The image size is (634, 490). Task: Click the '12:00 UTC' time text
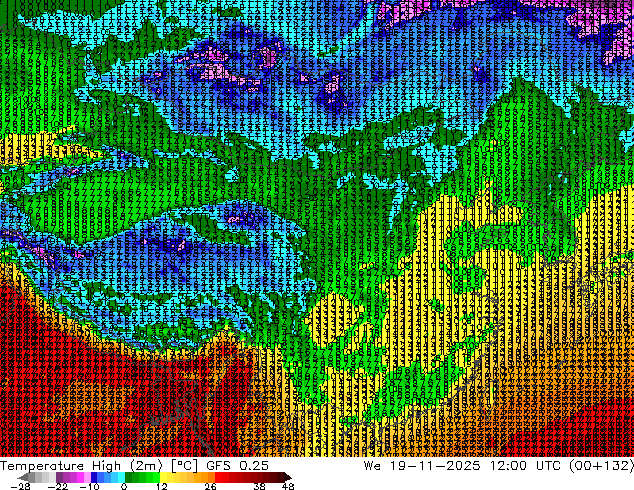[526, 466]
